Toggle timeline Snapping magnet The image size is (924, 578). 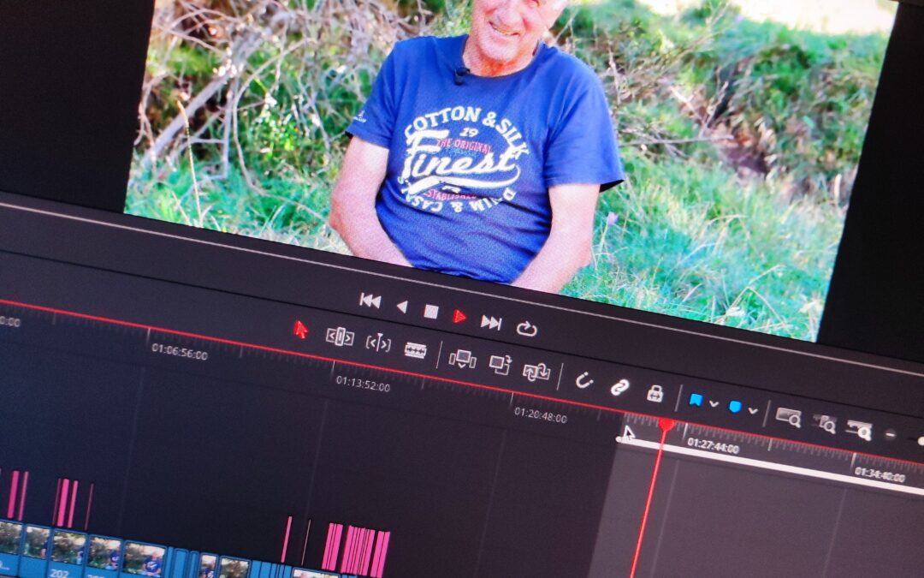pos(583,380)
